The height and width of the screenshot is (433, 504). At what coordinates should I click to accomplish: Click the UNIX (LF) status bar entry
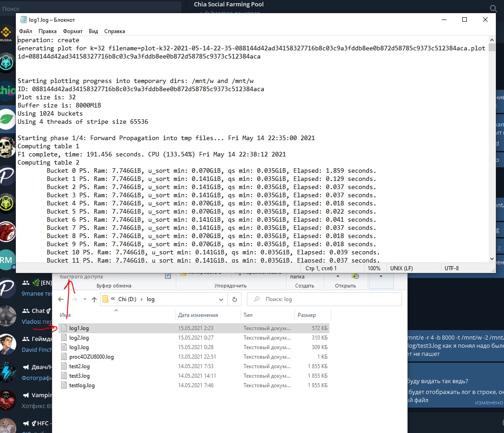click(401, 268)
